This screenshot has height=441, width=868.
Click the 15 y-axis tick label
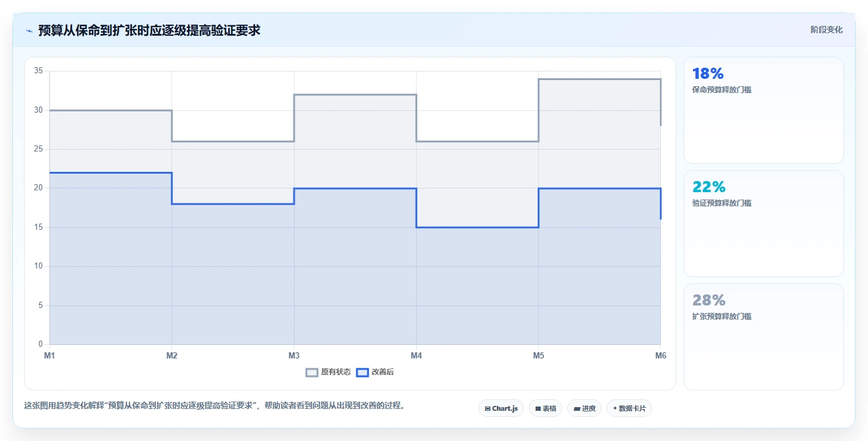click(38, 227)
